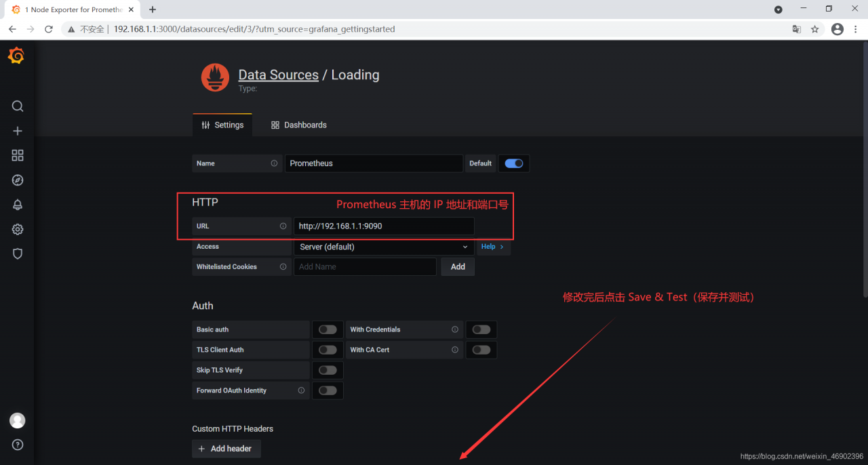Viewport: 868px width, 465px height.
Task: Open the Grafana home logo
Action: (17, 56)
